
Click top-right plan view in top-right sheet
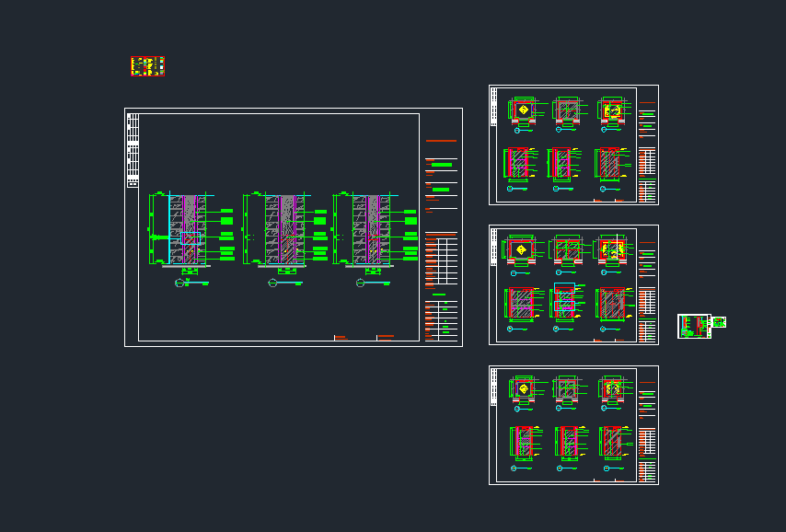pos(611,110)
